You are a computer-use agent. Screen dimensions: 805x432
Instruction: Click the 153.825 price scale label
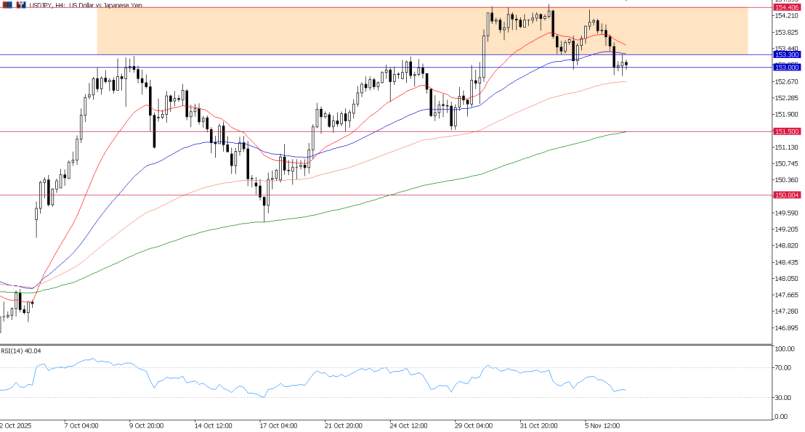787,32
